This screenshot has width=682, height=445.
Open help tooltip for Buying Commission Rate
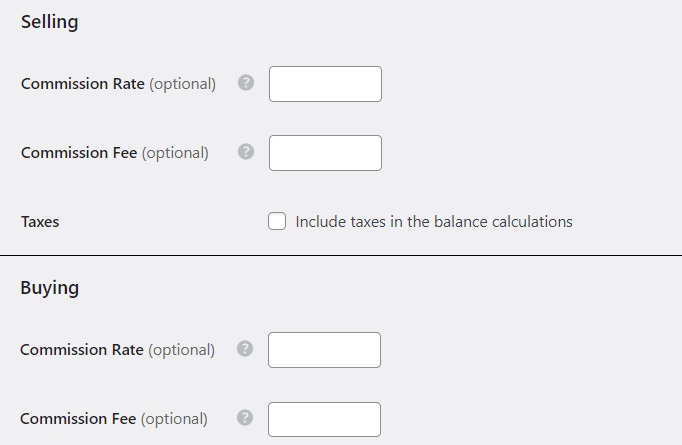(245, 349)
